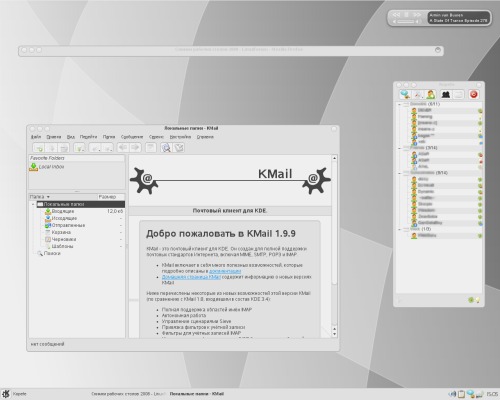Open the Вид menu in KMail
500x400 pixels.
tap(71, 137)
